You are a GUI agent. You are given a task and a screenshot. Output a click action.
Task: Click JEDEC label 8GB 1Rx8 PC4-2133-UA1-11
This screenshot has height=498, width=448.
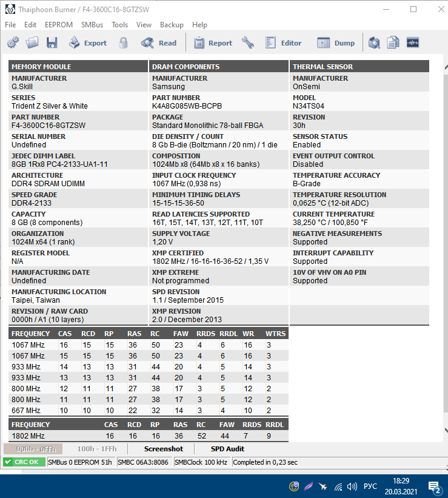(59, 164)
